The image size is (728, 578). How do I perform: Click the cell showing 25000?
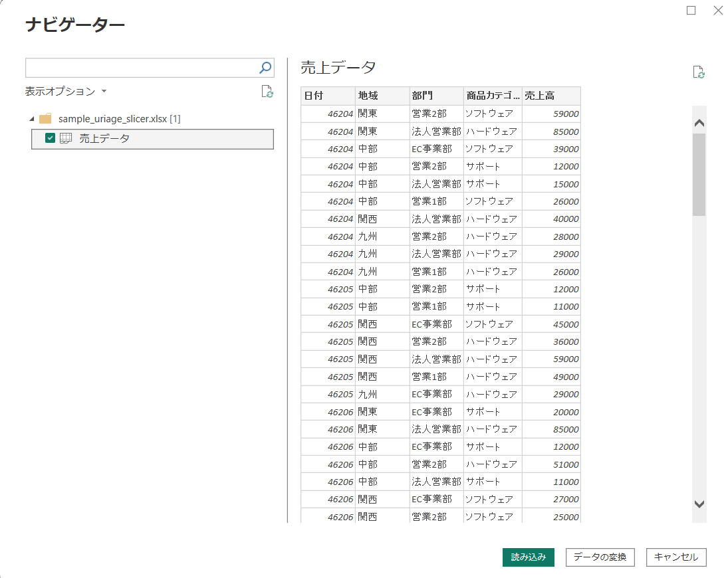[551, 517]
